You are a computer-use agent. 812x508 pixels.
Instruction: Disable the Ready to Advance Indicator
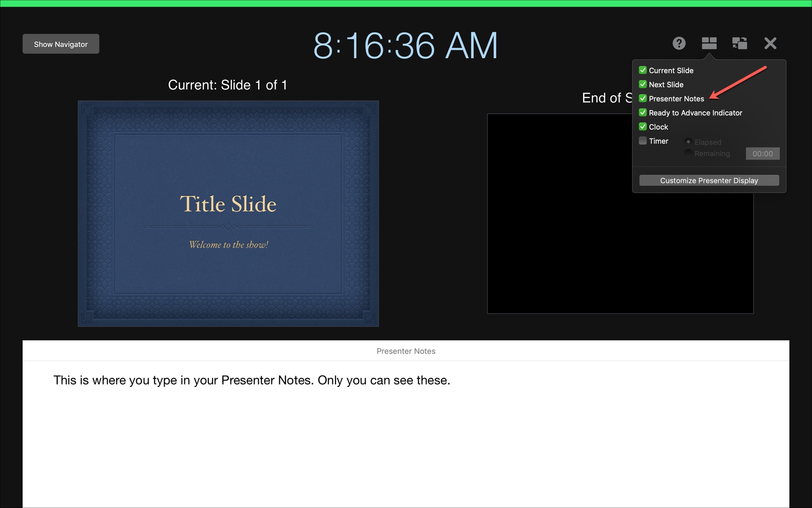click(x=643, y=112)
